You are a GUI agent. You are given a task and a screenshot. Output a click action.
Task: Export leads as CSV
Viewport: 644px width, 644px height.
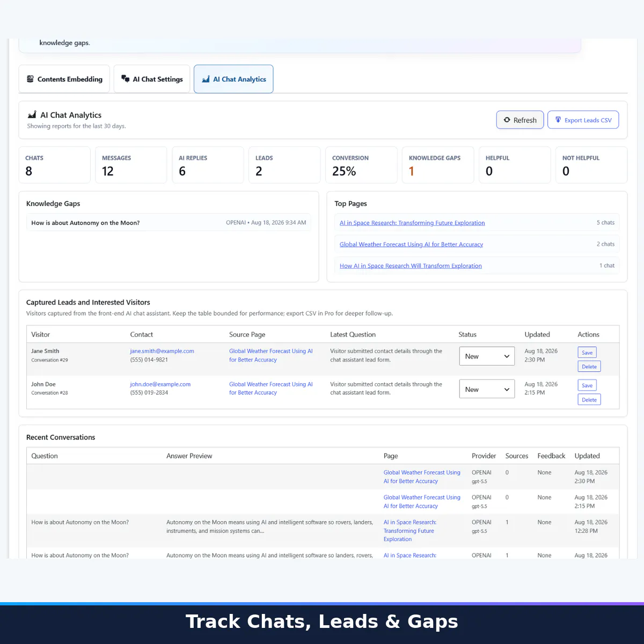583,120
